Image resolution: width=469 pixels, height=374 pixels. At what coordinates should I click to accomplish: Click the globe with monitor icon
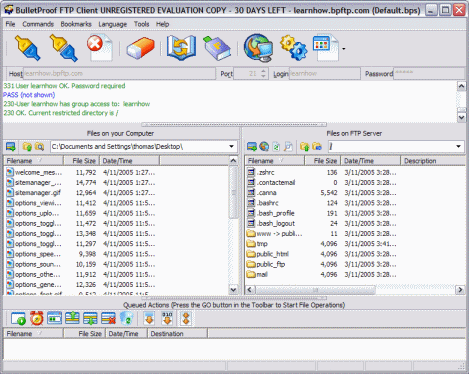click(x=258, y=48)
